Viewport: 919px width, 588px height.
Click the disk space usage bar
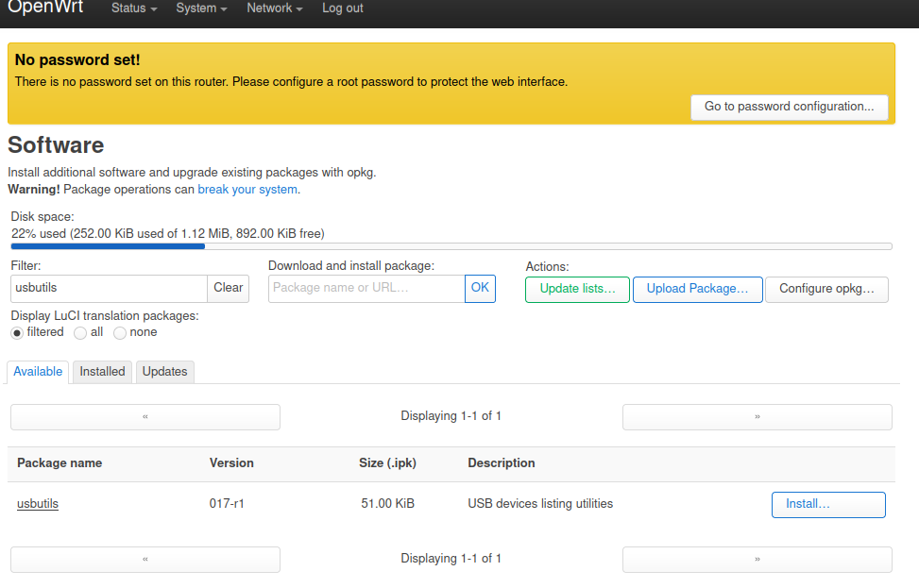450,246
